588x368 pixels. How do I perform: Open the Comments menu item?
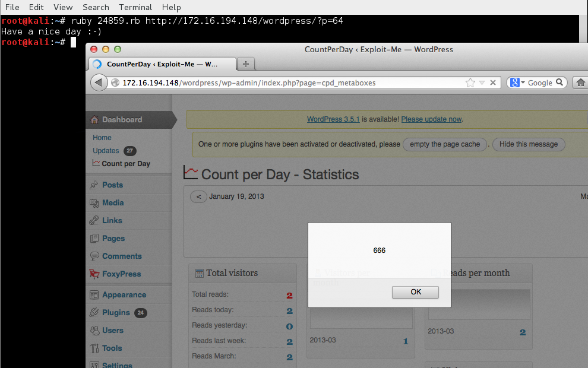click(122, 256)
